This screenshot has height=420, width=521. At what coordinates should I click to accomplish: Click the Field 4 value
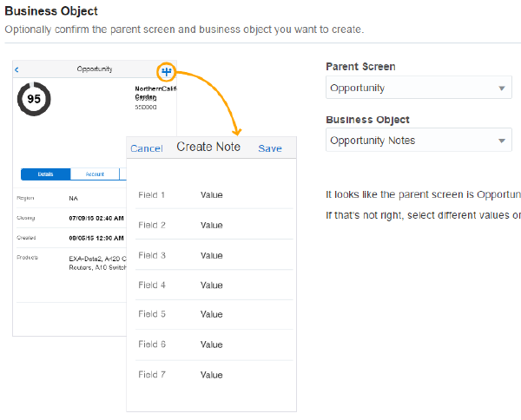click(x=212, y=285)
